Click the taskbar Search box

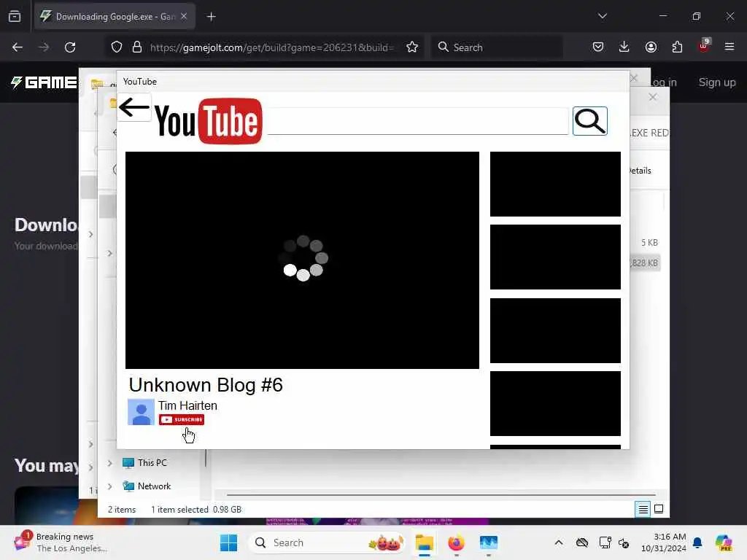click(x=328, y=542)
